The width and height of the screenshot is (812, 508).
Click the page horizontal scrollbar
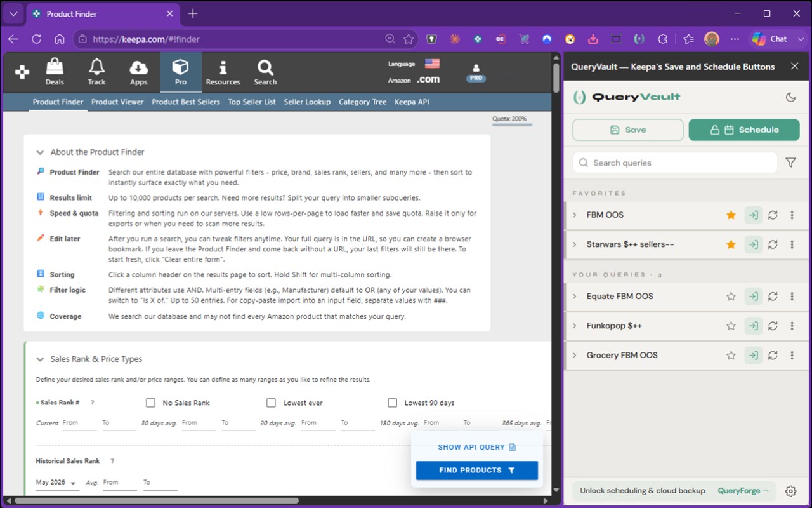point(156,500)
